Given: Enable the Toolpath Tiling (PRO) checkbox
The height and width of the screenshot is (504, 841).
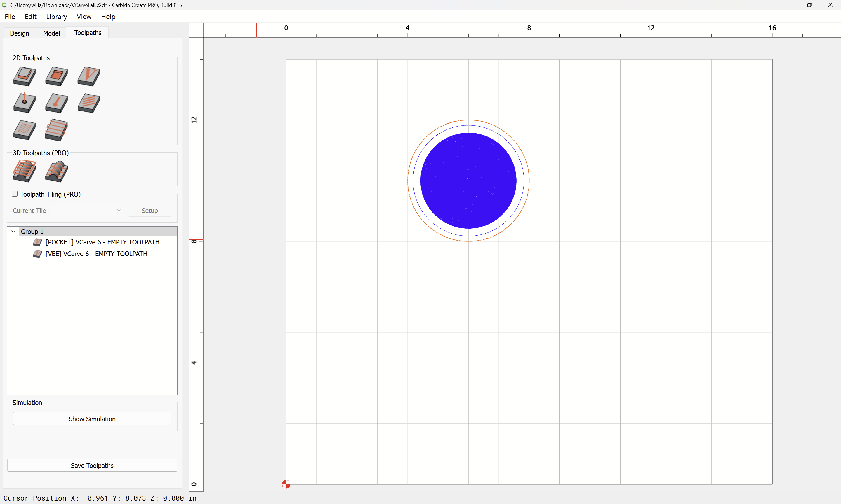Looking at the screenshot, I should pos(15,194).
